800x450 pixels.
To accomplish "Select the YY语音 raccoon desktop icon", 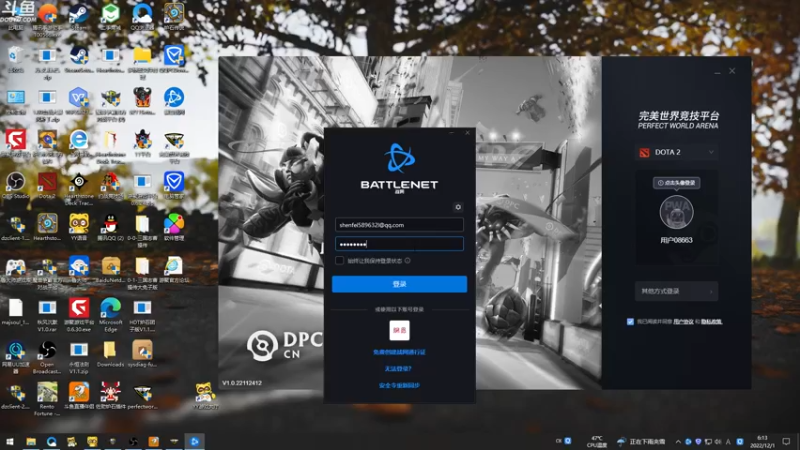I will pos(79,228).
